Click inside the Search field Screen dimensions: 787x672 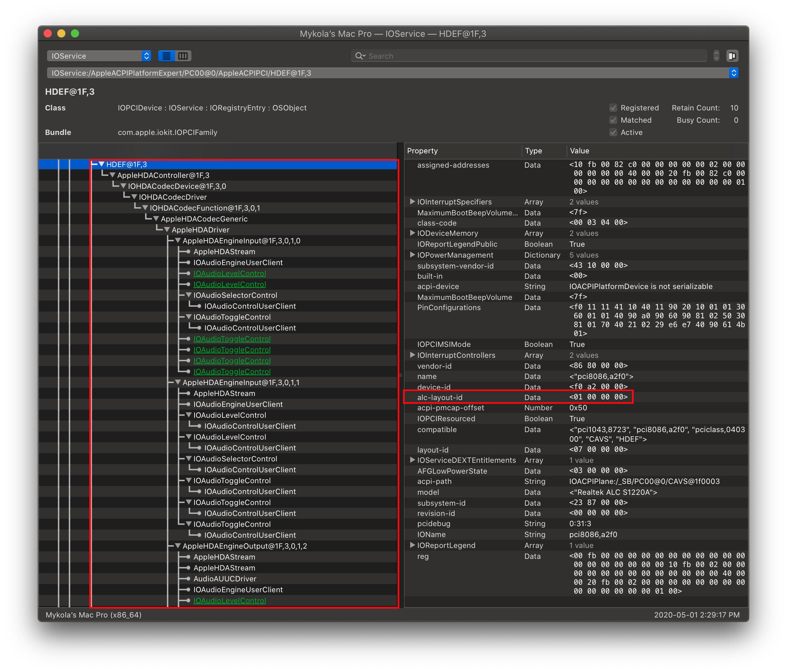coord(532,56)
